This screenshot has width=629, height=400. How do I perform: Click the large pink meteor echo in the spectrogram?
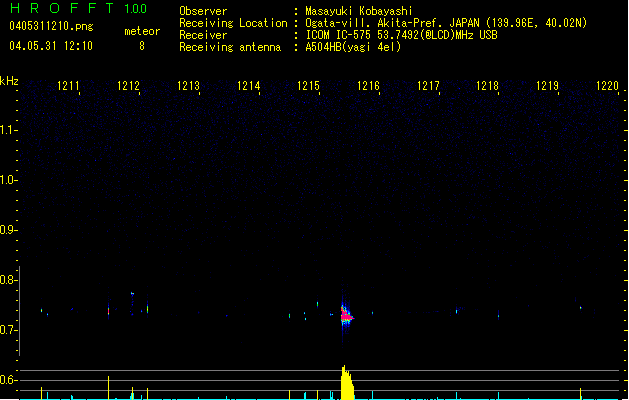coord(346,316)
